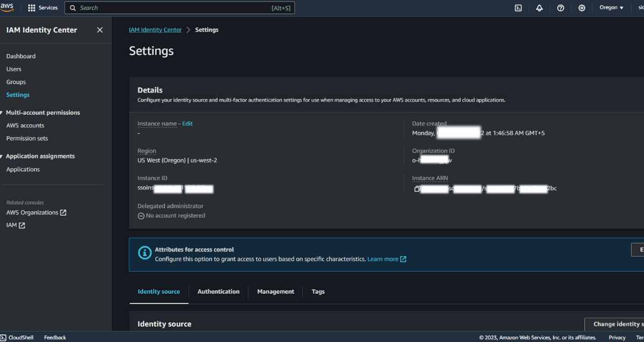644x342 pixels.
Task: Click CloudShell label in footer
Action: point(21,338)
